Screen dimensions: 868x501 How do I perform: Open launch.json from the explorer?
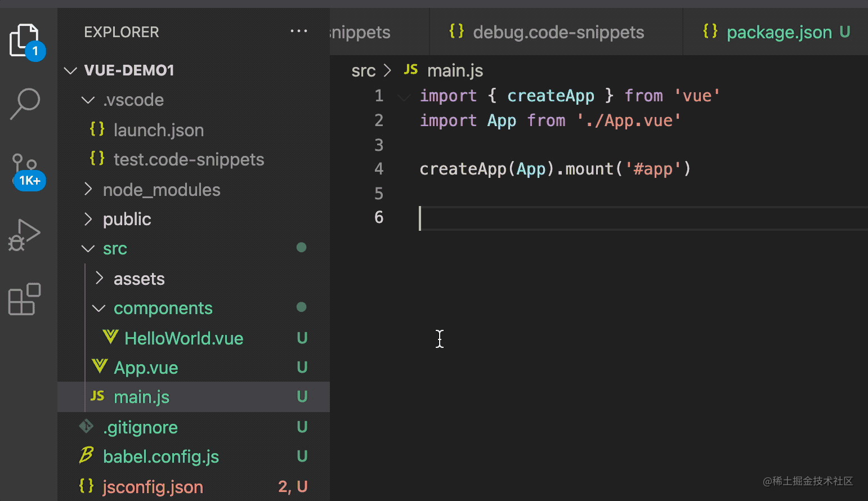(159, 130)
